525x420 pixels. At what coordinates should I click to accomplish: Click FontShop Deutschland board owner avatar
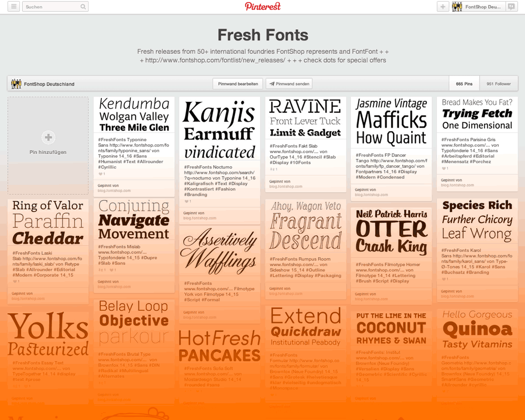point(16,83)
